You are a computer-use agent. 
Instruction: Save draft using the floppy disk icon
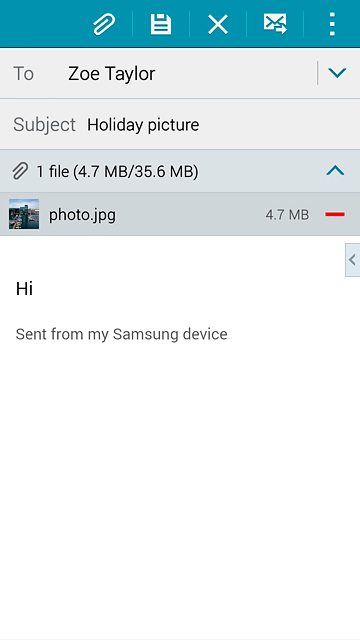tap(161, 24)
